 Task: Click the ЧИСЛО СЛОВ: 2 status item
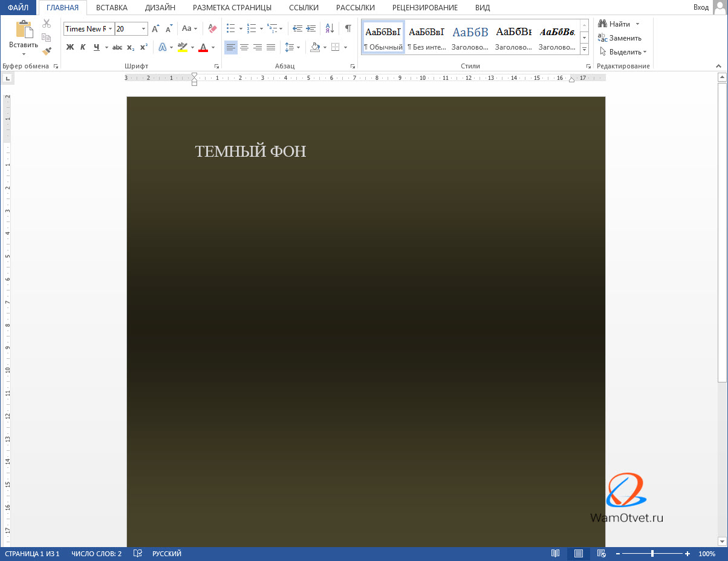tap(96, 554)
